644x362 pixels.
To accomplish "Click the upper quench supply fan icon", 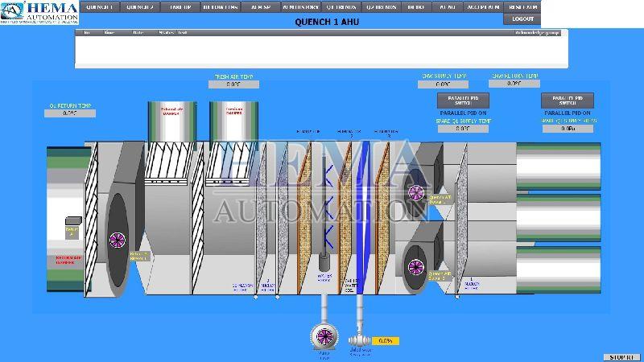I will 415,192.
